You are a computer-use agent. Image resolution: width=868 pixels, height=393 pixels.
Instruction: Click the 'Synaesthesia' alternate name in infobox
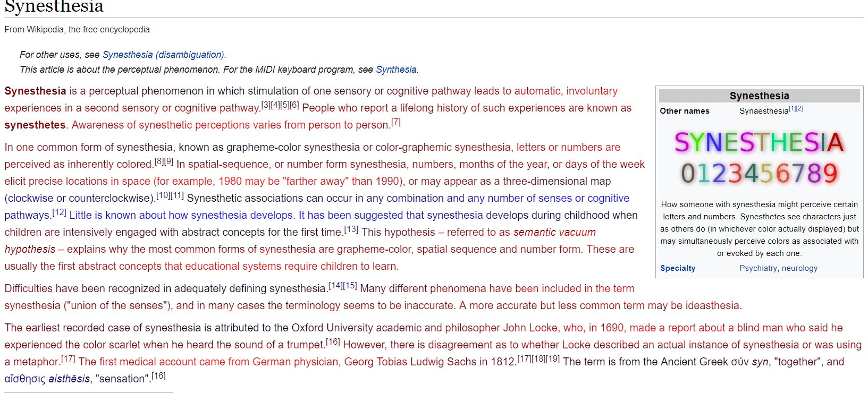[x=764, y=111]
